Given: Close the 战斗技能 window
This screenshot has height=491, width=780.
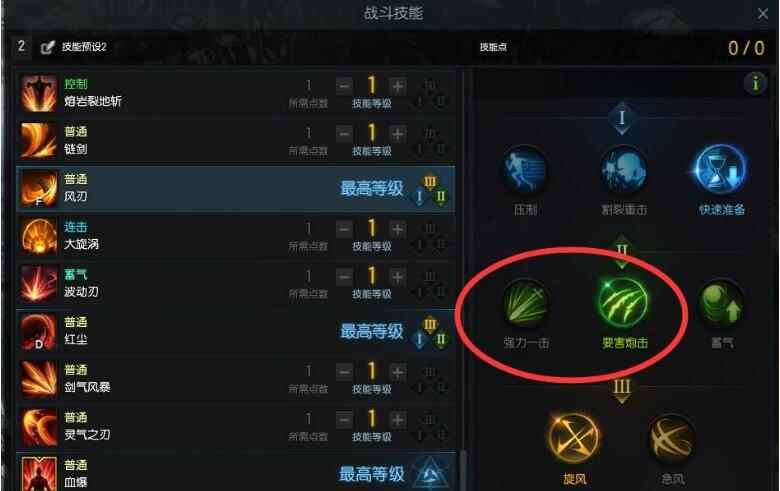Looking at the screenshot, I should [x=763, y=13].
